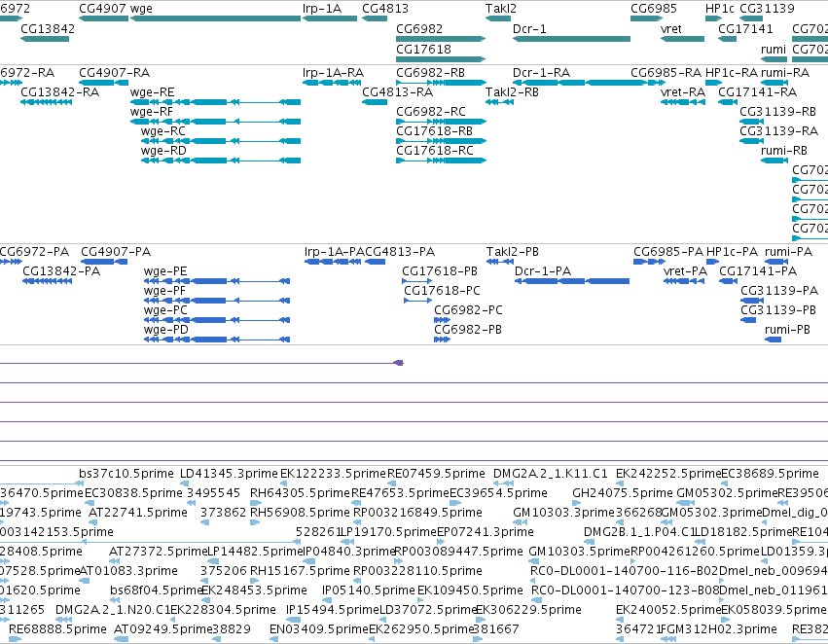Viewport: 828px width, 644px height.
Task: Select transcript CG31139-RB
Action: [751, 122]
